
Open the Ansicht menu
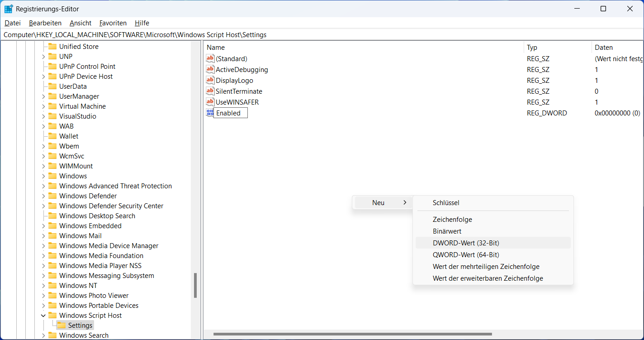click(x=80, y=23)
